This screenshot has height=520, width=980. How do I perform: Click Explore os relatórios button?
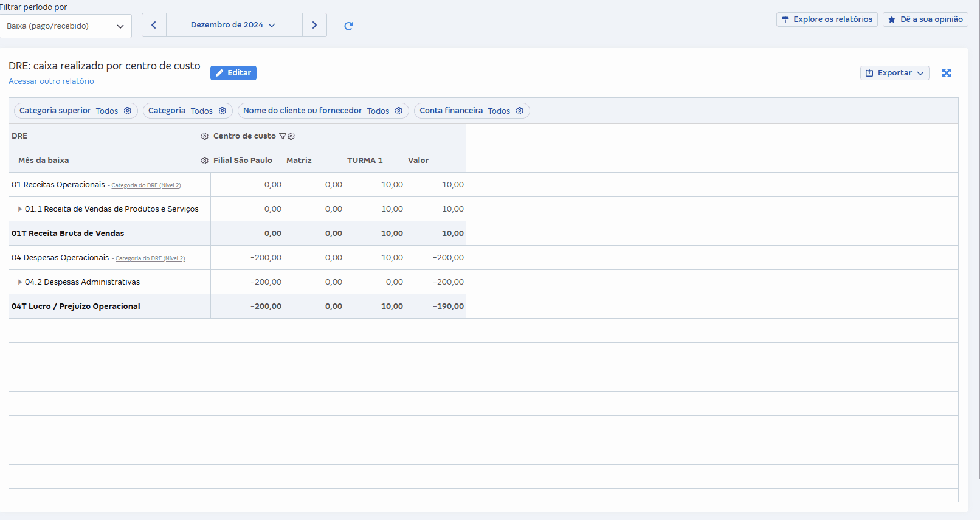pos(827,19)
